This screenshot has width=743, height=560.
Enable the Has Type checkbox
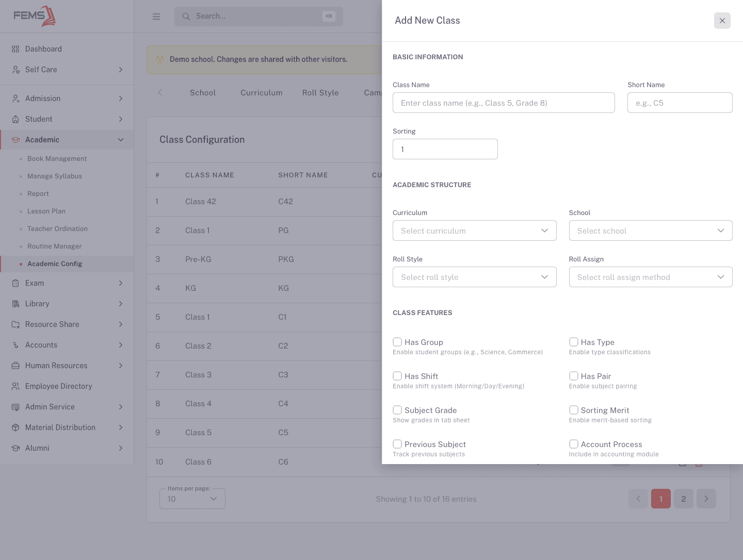pos(573,342)
